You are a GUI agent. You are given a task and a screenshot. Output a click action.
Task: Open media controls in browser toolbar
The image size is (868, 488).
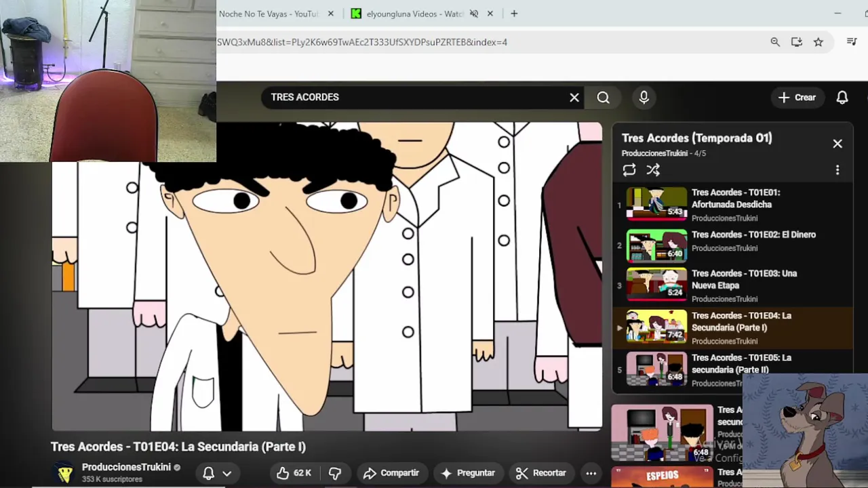pyautogui.click(x=852, y=42)
